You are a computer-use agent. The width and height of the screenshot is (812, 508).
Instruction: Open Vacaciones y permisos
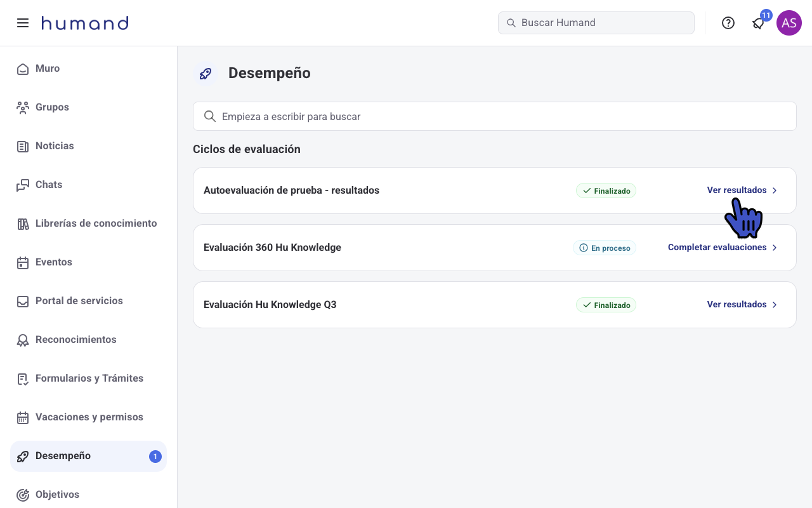pyautogui.click(x=89, y=417)
